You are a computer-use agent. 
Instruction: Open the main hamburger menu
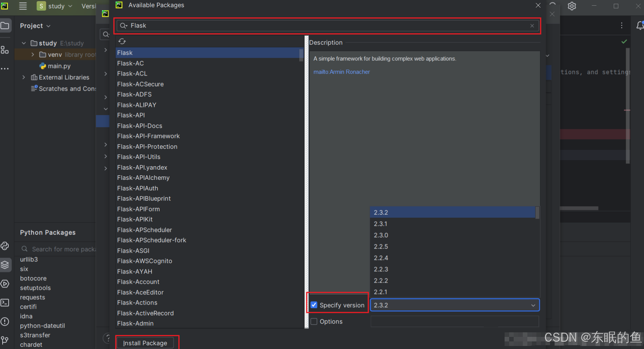tap(23, 6)
